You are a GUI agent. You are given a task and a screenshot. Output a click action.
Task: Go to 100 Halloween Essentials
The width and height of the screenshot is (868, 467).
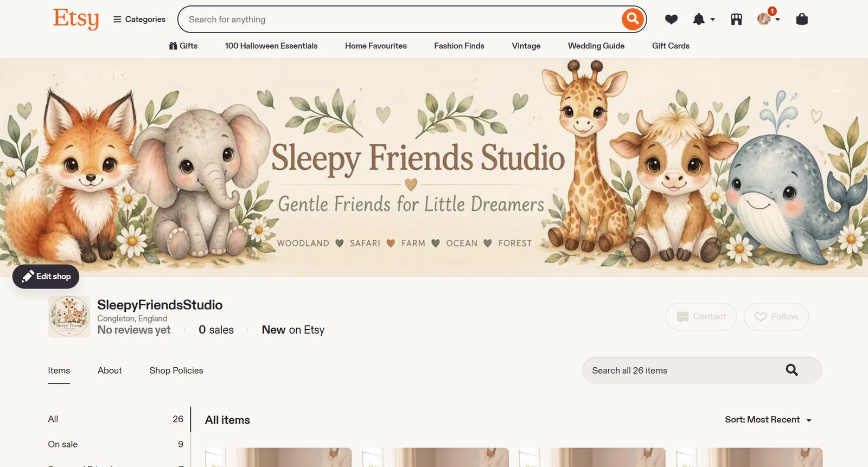pyautogui.click(x=271, y=46)
